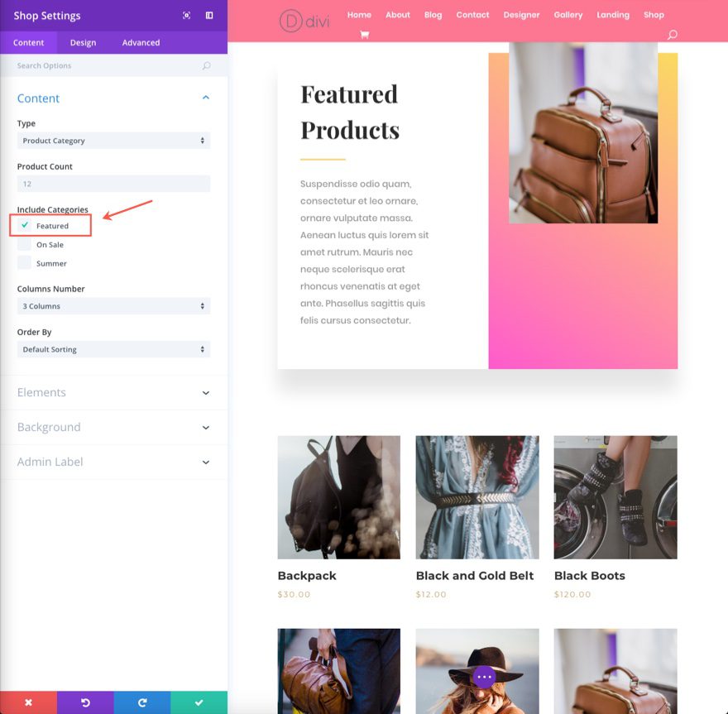Discard changes with the red X
Viewport: 728px width, 714px height.
(x=28, y=702)
